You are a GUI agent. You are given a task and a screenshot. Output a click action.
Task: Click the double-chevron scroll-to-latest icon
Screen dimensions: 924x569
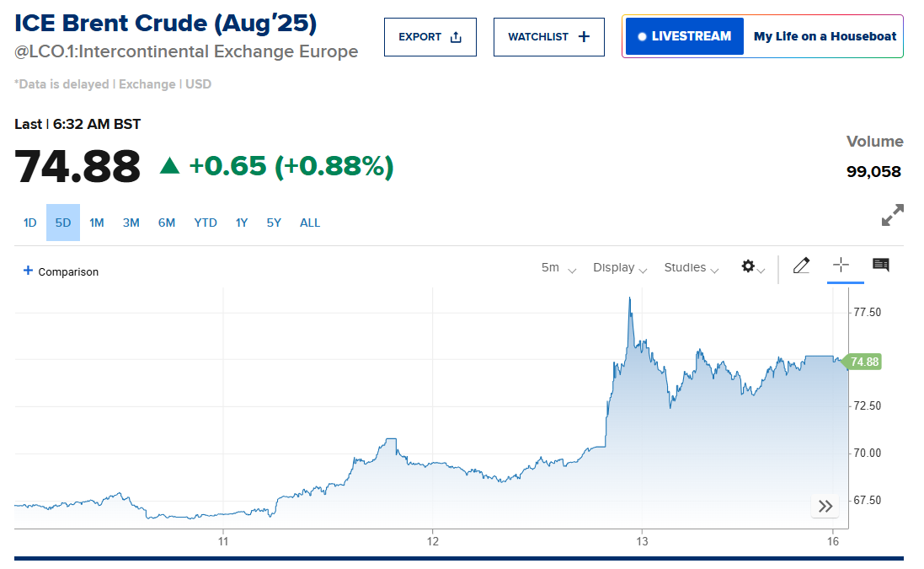825,506
